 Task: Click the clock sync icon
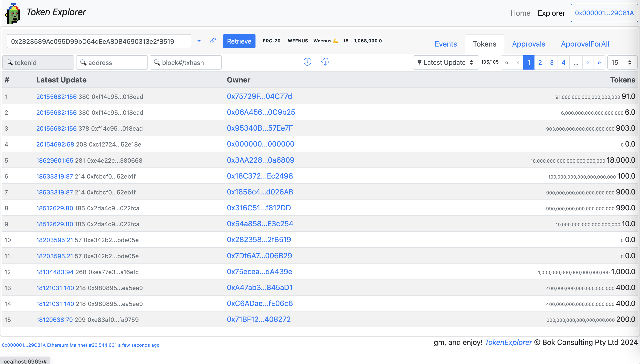(307, 62)
